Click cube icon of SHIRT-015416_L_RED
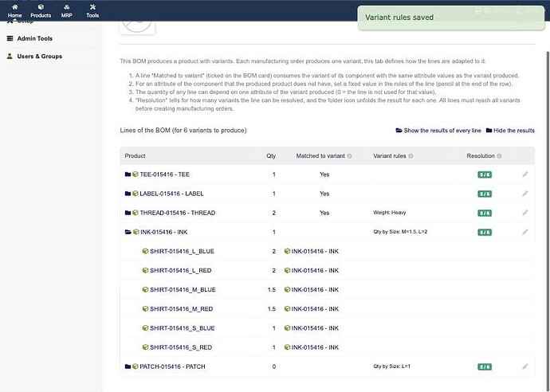This screenshot has width=550, height=392. pyautogui.click(x=145, y=271)
